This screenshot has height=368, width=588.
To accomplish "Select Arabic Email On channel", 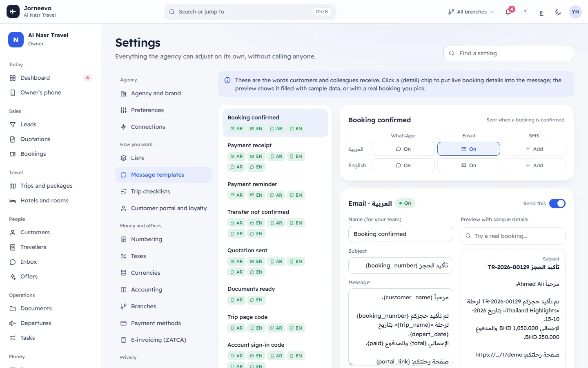I will 469,149.
